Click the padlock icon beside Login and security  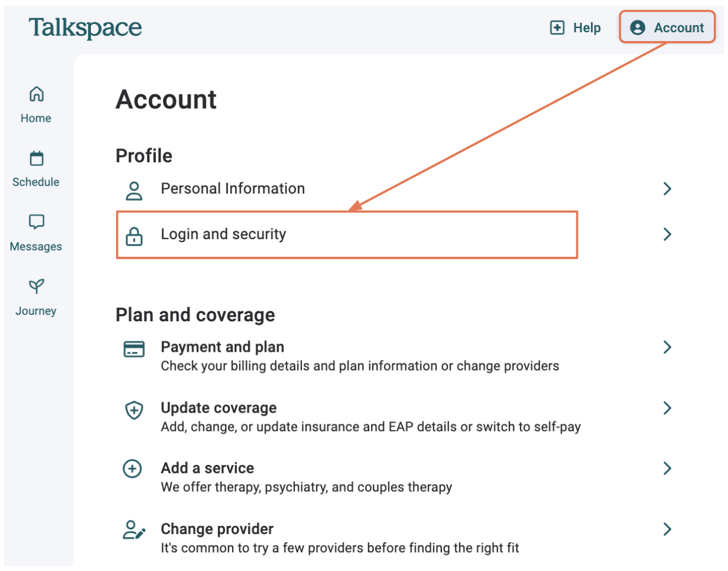pos(134,236)
